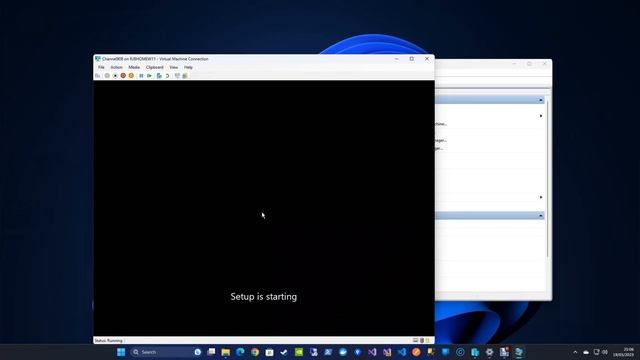Screen dimensions: 640x360
Task: Open the Action menu
Action: click(116, 67)
